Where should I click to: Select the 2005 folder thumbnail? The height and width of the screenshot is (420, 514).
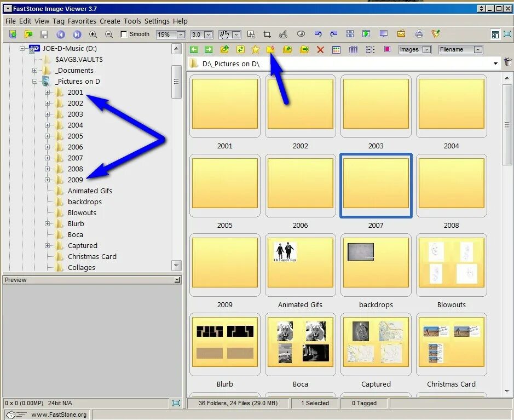pyautogui.click(x=225, y=186)
